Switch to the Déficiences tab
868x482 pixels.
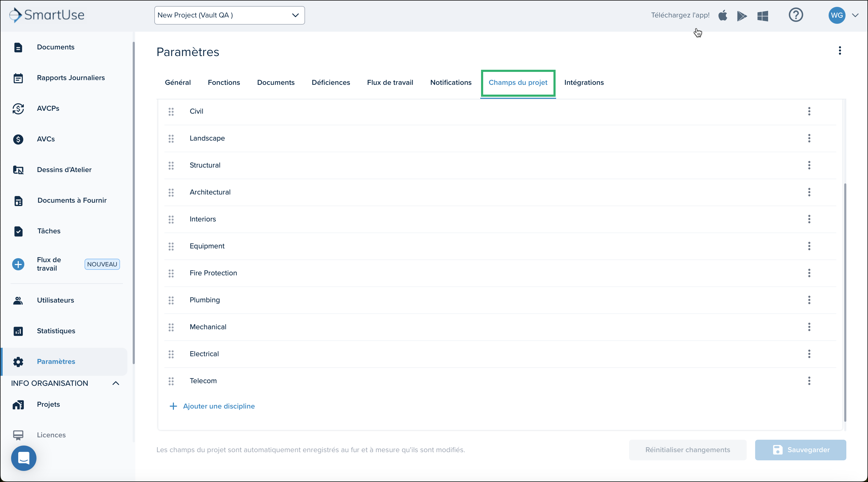pos(331,82)
